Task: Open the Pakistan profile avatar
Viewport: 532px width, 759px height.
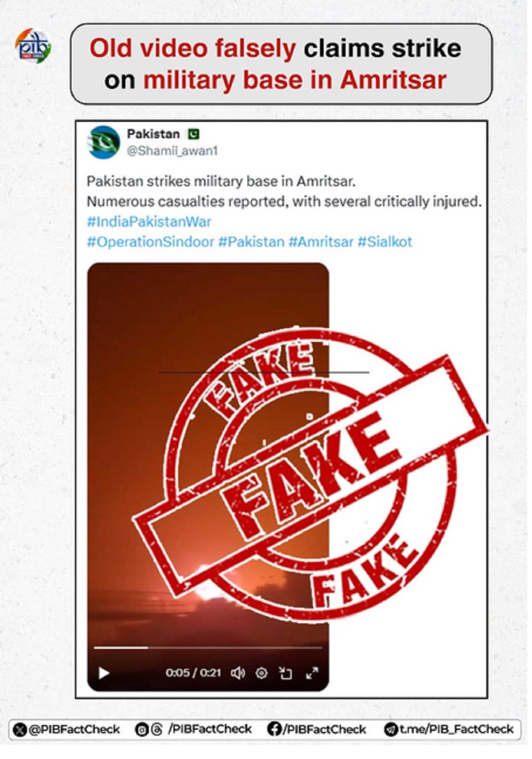Action: [104, 142]
